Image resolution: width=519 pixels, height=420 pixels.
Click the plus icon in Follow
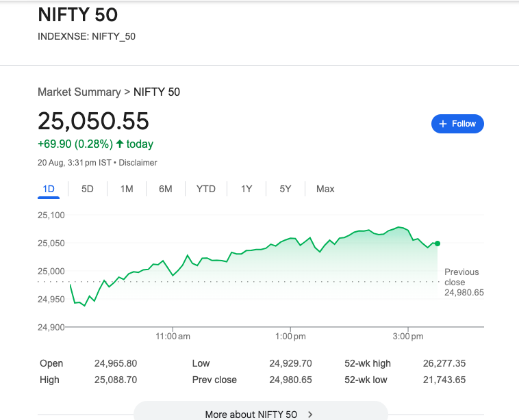pyautogui.click(x=442, y=124)
